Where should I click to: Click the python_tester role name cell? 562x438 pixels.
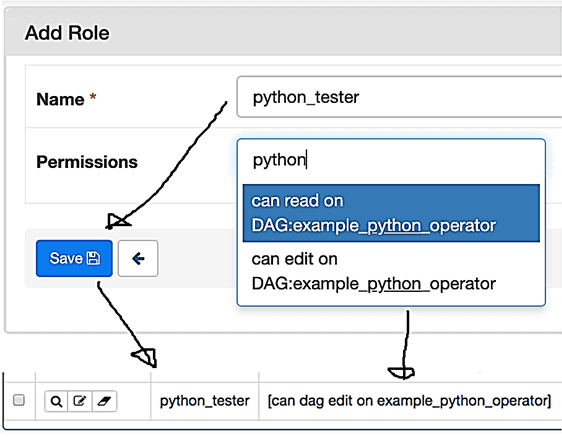click(x=205, y=401)
